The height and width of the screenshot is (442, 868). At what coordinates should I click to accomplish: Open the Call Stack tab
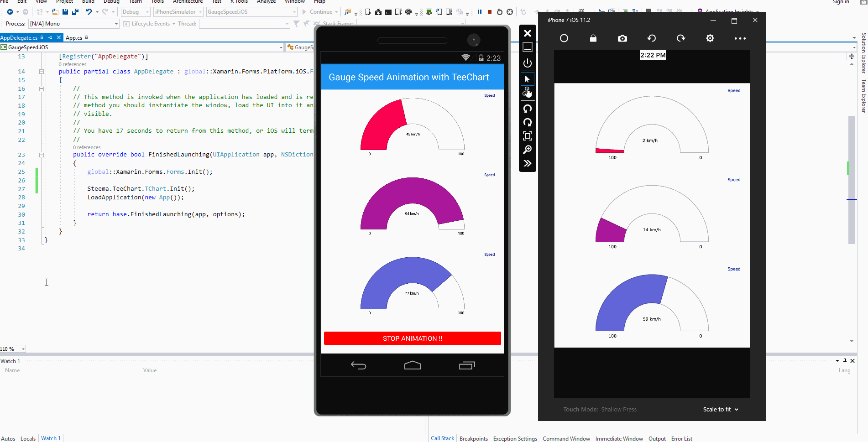click(x=442, y=438)
